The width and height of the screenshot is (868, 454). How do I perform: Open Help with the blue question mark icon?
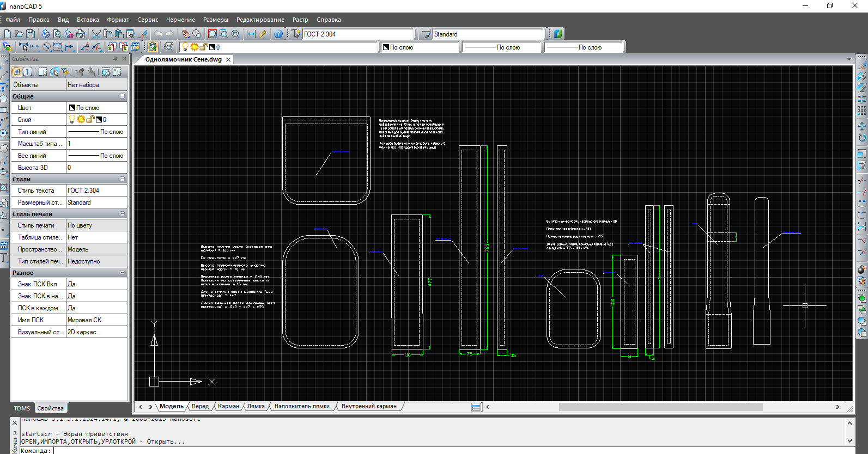pos(278,34)
